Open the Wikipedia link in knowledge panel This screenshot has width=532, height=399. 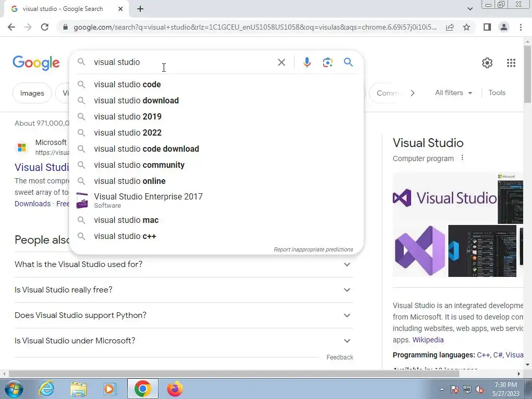coord(428,340)
